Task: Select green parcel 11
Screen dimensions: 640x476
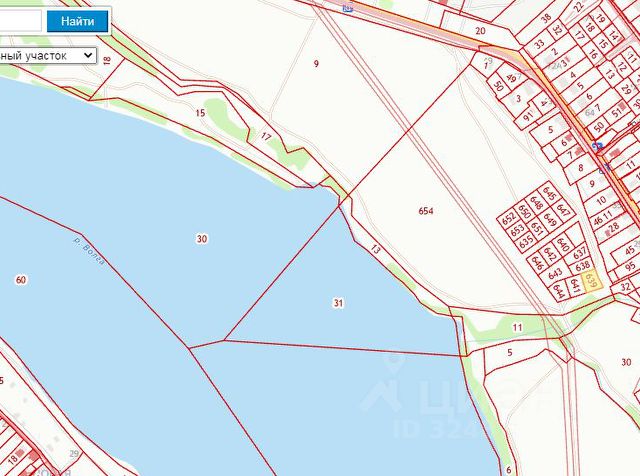Action: [x=517, y=327]
